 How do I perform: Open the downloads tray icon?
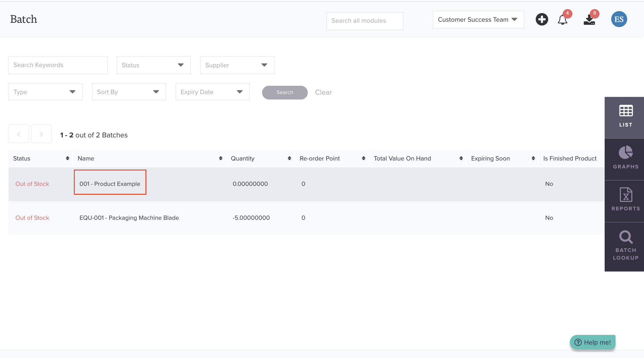(589, 20)
